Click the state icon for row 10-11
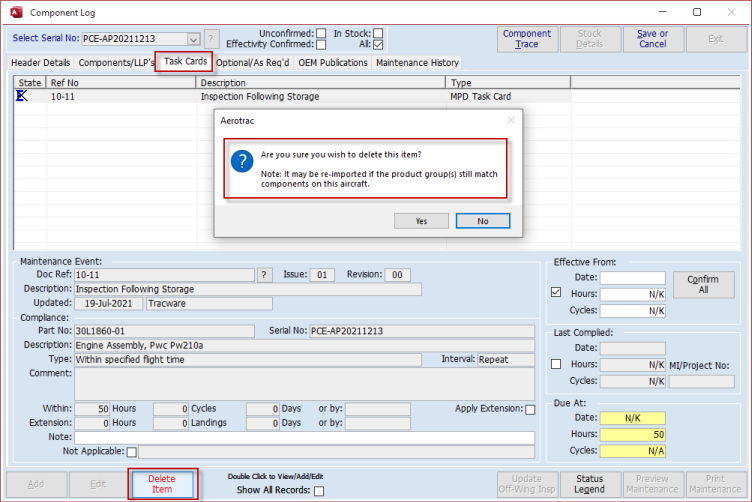Screen dimensions: 752x502 click(x=22, y=97)
